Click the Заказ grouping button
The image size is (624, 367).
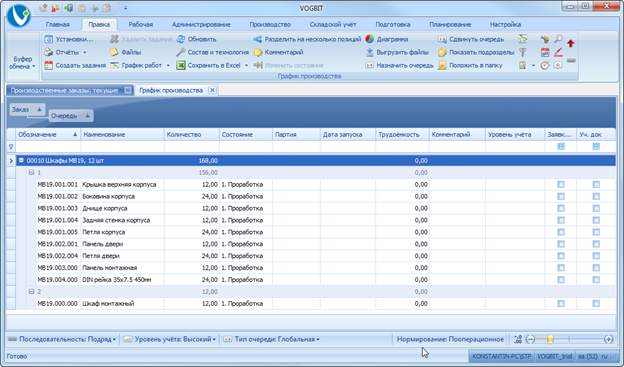pyautogui.click(x=27, y=109)
